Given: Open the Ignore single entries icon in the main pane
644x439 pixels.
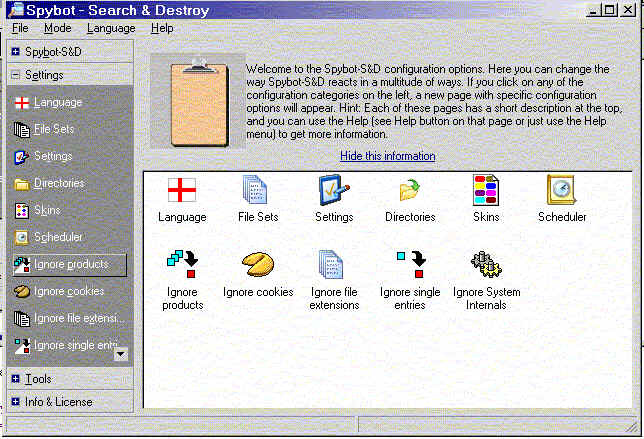Looking at the screenshot, I should point(411,264).
